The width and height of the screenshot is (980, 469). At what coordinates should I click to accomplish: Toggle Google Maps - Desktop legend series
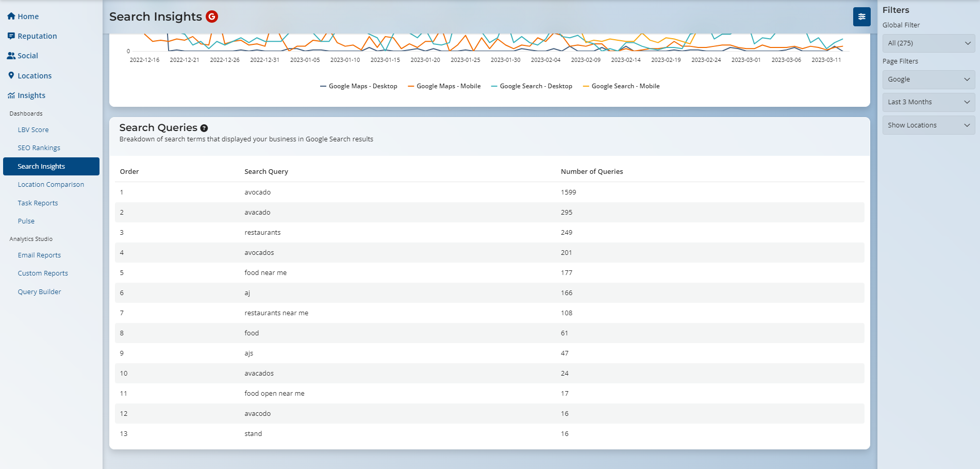pyautogui.click(x=359, y=86)
